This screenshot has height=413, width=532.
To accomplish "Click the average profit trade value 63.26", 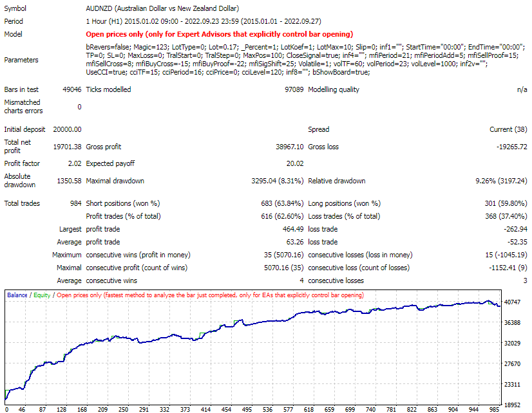I will tap(294, 242).
